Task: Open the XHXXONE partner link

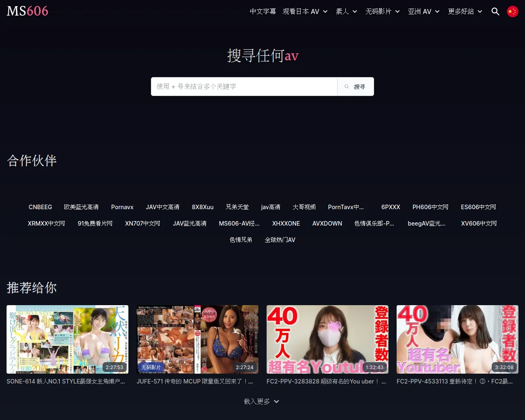Action: pyautogui.click(x=286, y=224)
